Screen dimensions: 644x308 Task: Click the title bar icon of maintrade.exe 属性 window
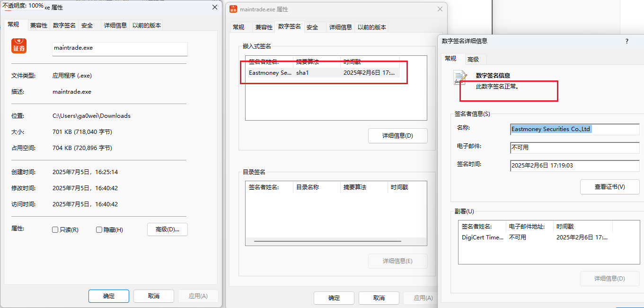point(233,9)
